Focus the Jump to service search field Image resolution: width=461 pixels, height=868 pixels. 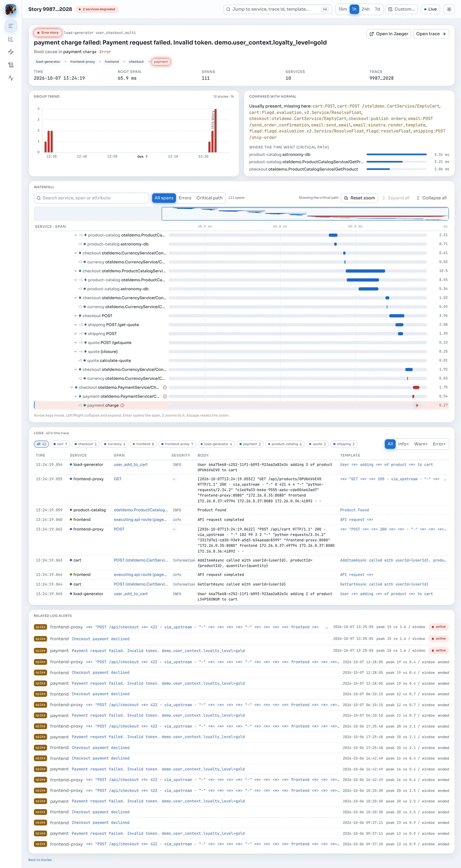(277, 9)
